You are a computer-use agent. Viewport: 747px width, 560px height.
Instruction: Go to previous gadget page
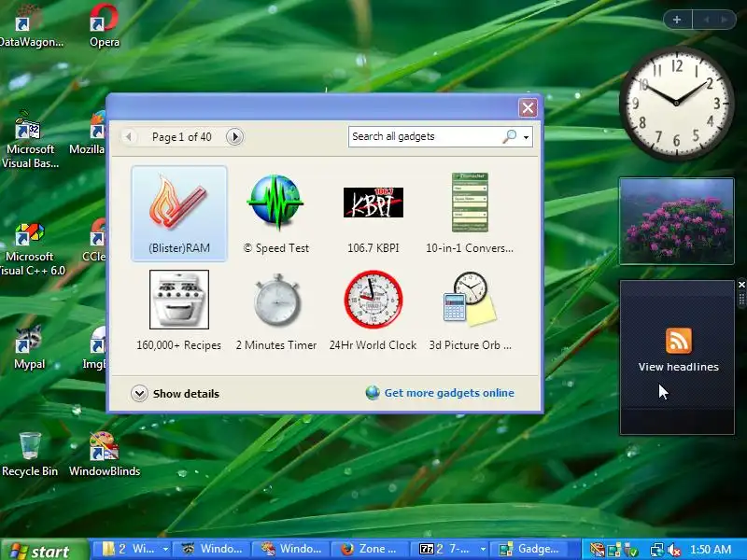pyautogui.click(x=128, y=137)
